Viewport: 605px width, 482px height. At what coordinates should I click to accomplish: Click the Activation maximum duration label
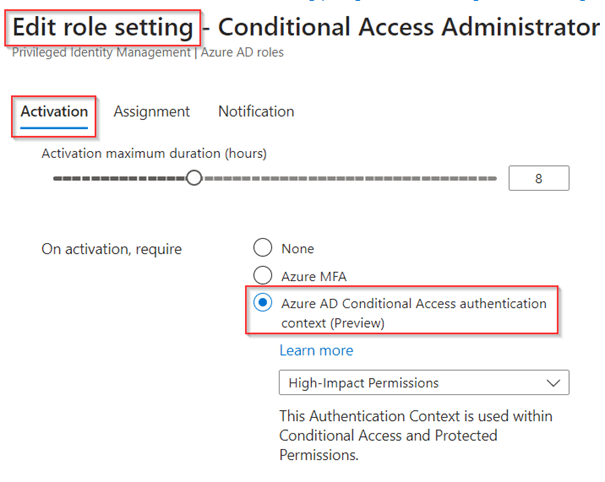tap(153, 153)
